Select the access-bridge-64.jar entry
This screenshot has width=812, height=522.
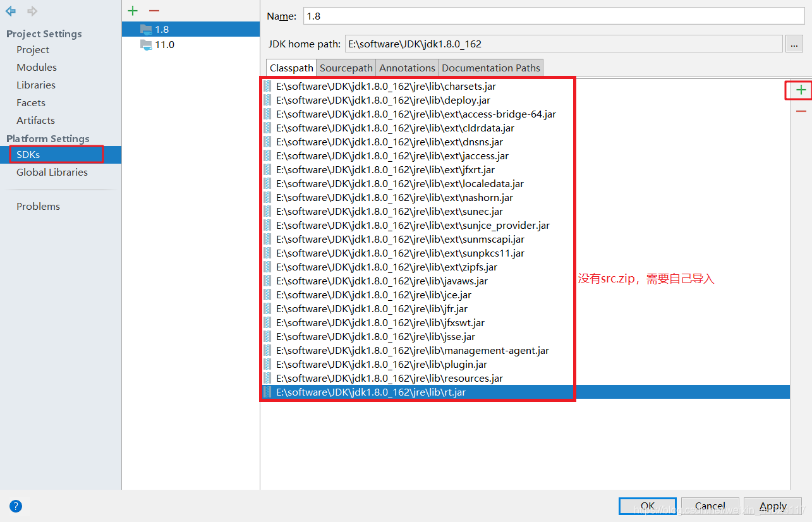tap(524, 114)
